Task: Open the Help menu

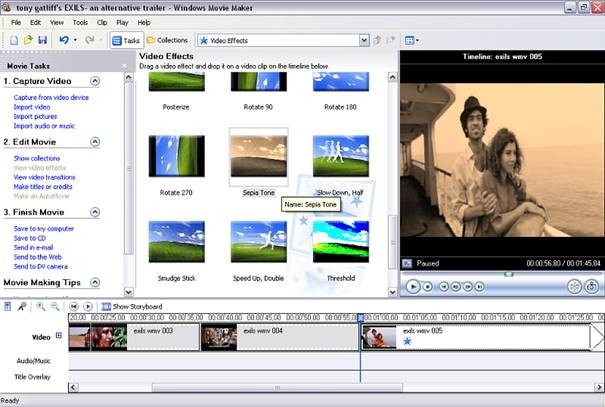Action: tap(144, 23)
